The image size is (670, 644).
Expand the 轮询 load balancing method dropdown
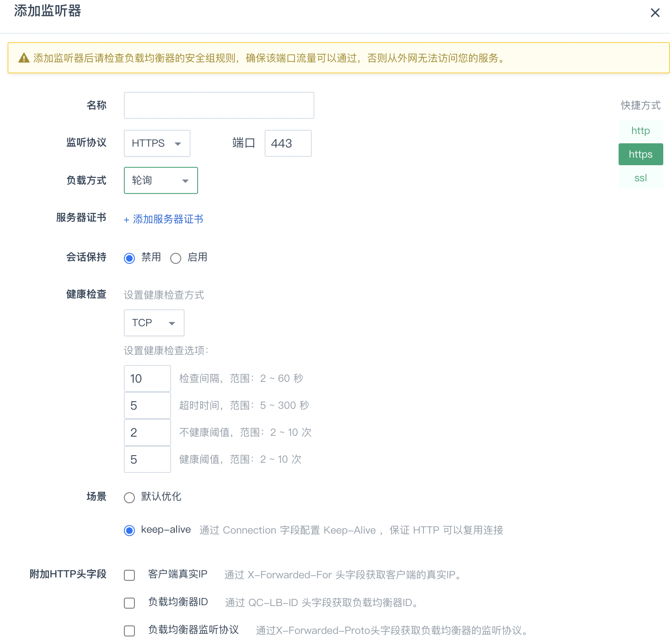[x=161, y=180]
